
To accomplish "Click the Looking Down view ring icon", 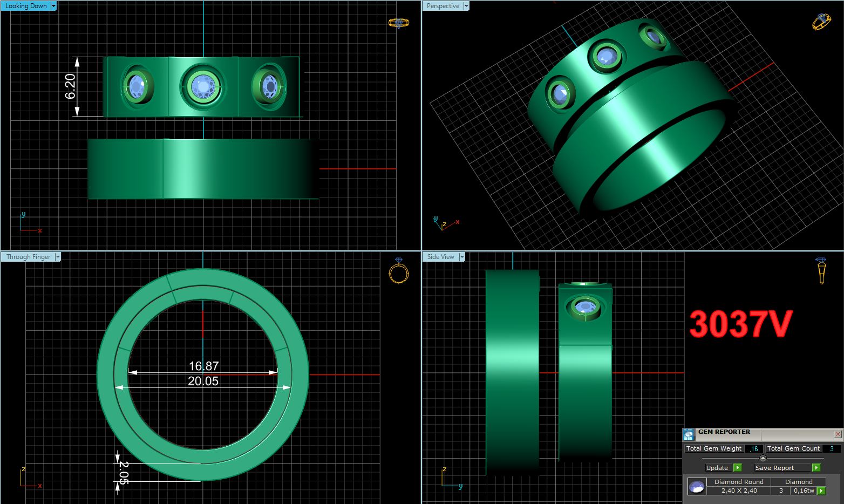I will (398, 23).
